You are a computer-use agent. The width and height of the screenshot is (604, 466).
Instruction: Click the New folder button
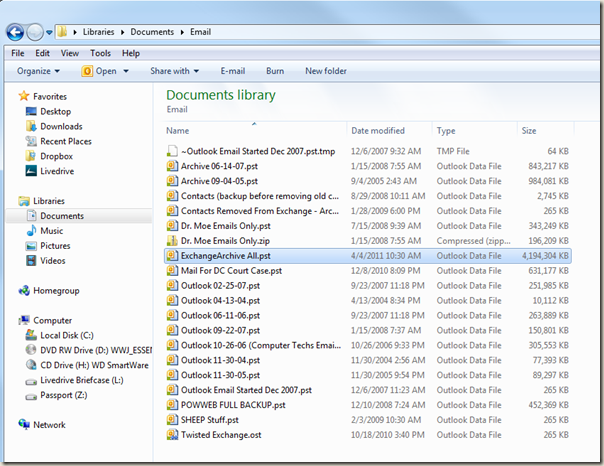point(326,71)
